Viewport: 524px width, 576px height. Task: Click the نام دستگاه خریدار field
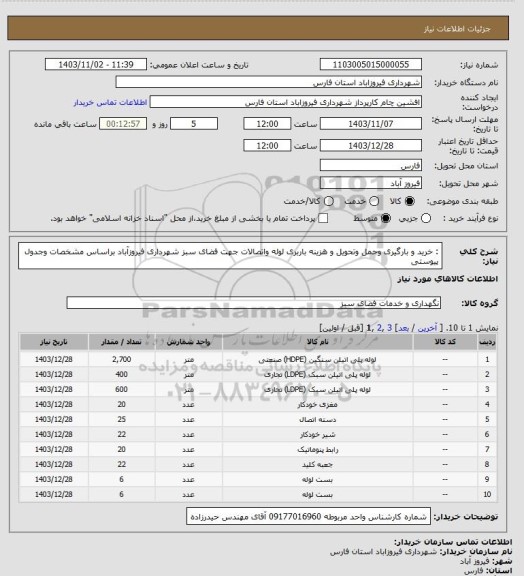(268, 82)
